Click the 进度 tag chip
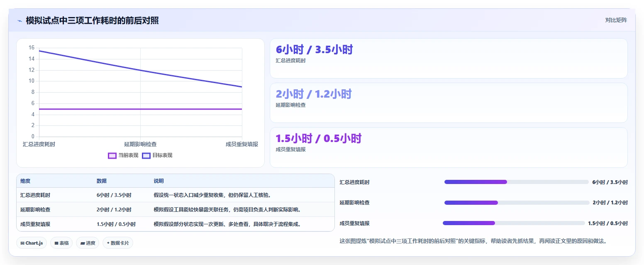 tap(88, 243)
